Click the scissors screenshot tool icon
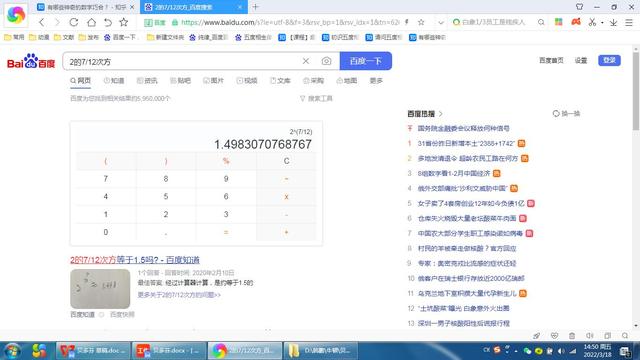 click(592, 22)
